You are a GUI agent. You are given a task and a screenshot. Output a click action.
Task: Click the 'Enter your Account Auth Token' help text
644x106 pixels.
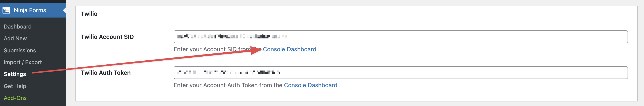tap(228, 85)
